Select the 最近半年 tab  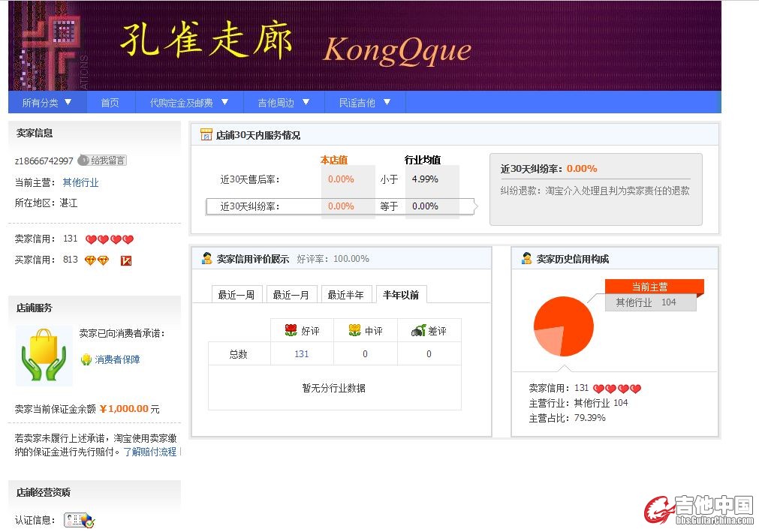[x=345, y=295]
